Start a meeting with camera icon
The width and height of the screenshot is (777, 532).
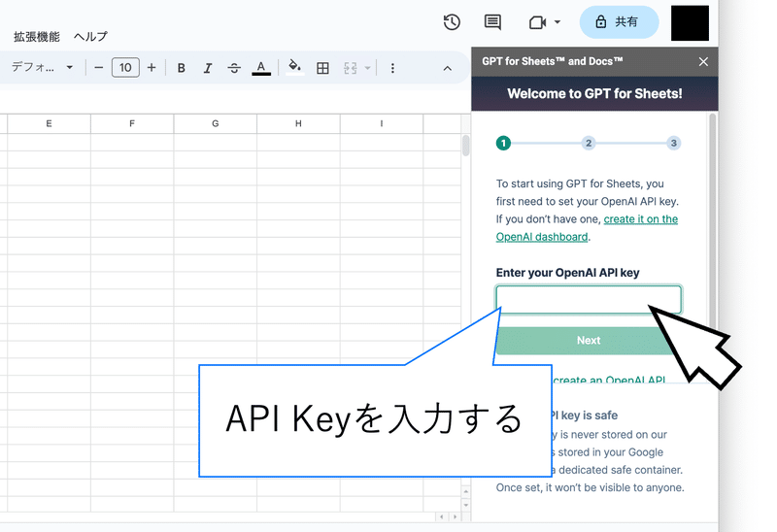tap(537, 22)
